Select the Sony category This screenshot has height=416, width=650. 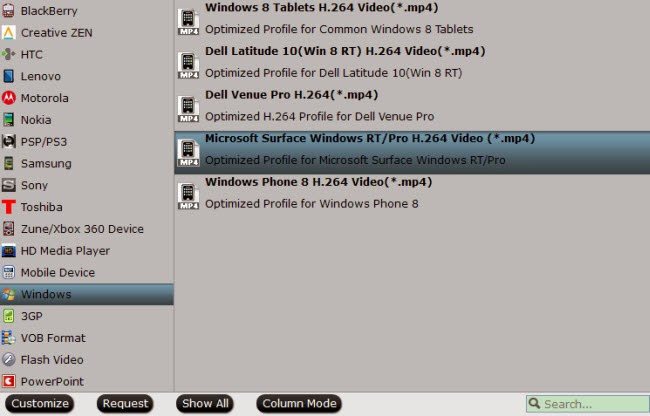[x=87, y=185]
